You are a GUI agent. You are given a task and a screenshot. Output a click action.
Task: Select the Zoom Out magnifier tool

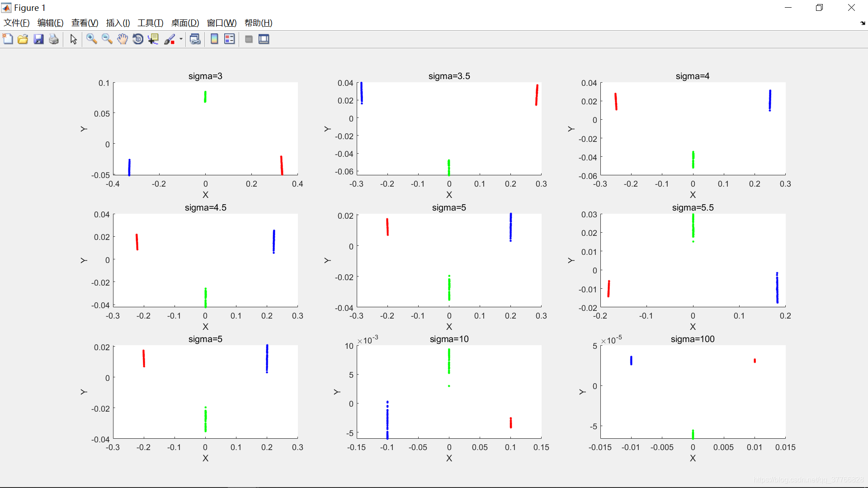point(107,39)
